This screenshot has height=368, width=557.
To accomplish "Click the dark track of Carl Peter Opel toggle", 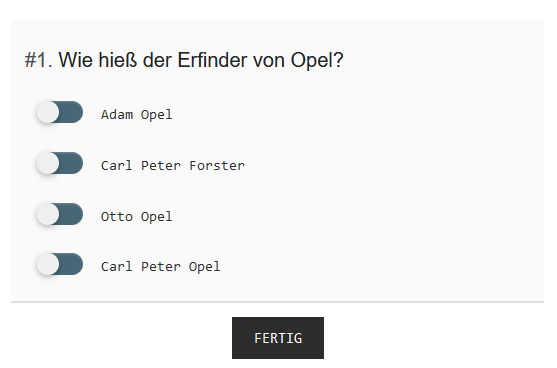I will tap(71, 264).
